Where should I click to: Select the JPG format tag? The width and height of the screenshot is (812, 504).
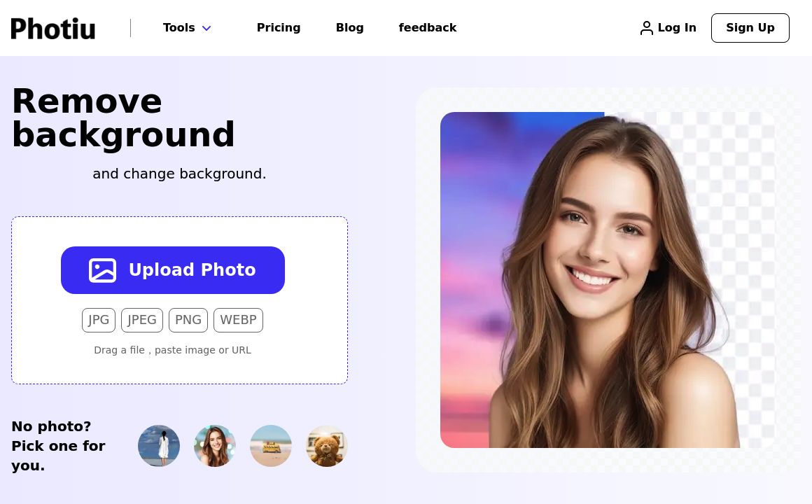99,320
